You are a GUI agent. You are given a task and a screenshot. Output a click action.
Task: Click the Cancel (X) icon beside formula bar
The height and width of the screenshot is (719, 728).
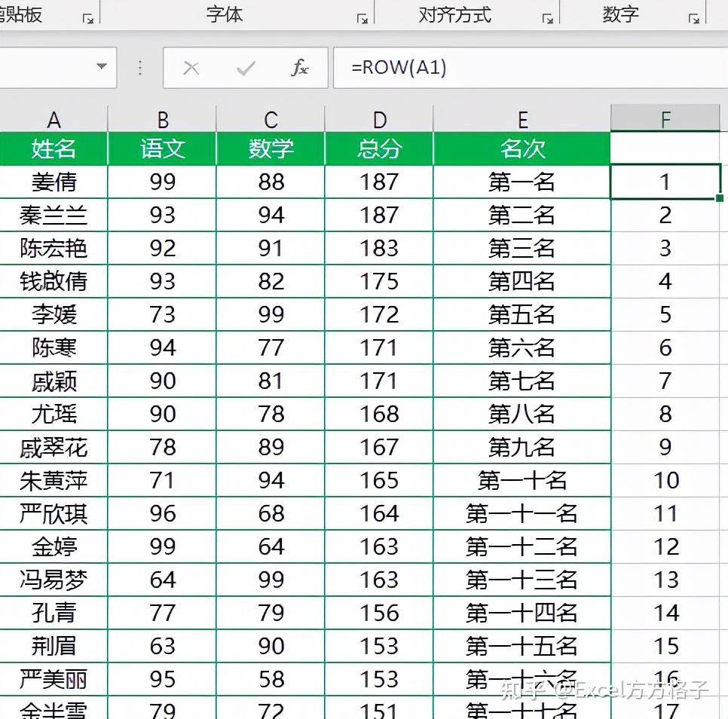[x=191, y=67]
